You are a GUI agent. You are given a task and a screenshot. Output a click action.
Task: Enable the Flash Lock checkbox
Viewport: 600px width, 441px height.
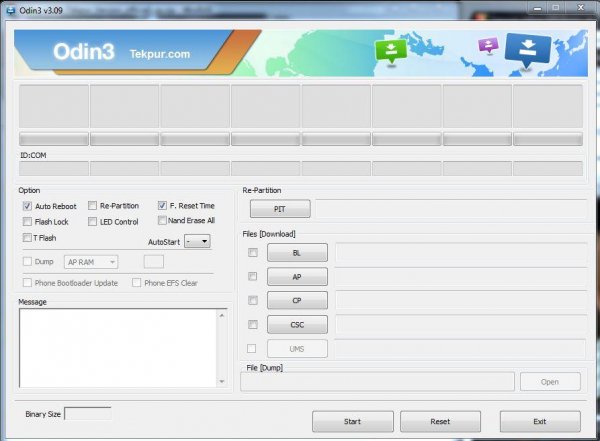tap(27, 222)
